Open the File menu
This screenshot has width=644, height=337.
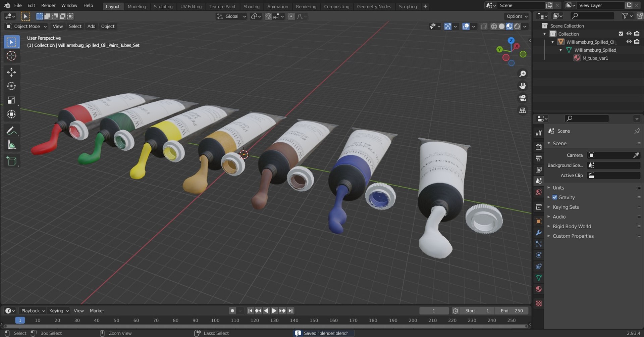[x=18, y=5]
